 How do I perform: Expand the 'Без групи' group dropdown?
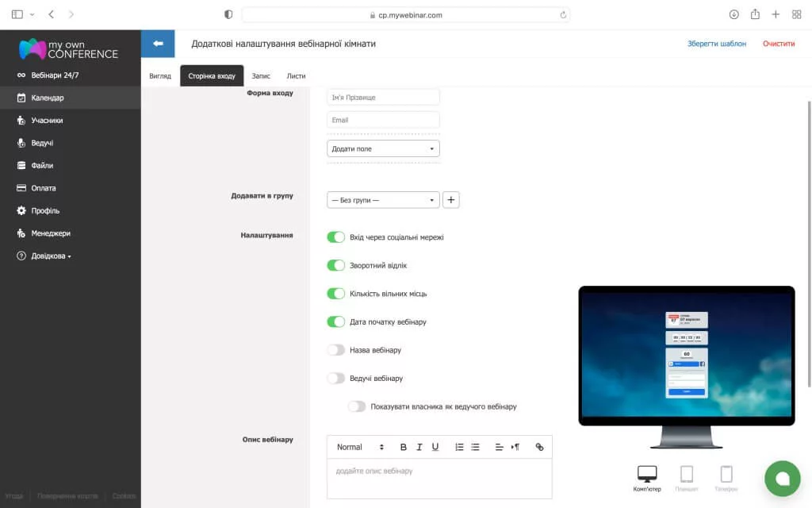tap(383, 200)
